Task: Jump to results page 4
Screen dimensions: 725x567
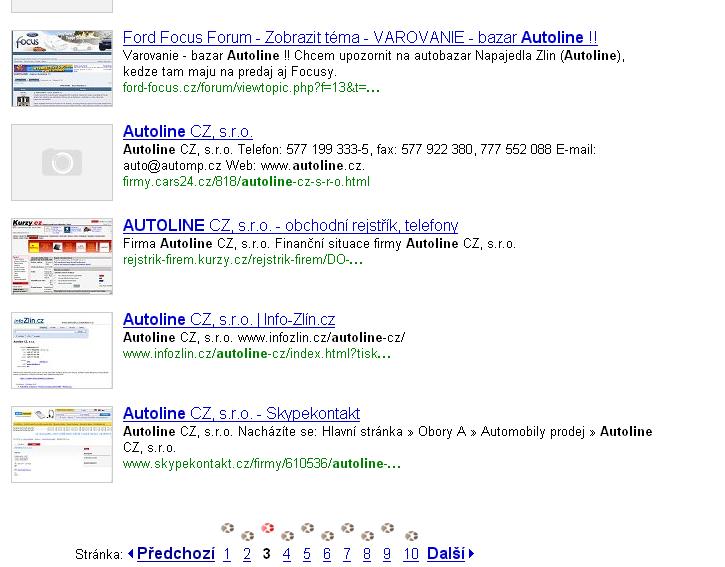Action: coord(287,554)
